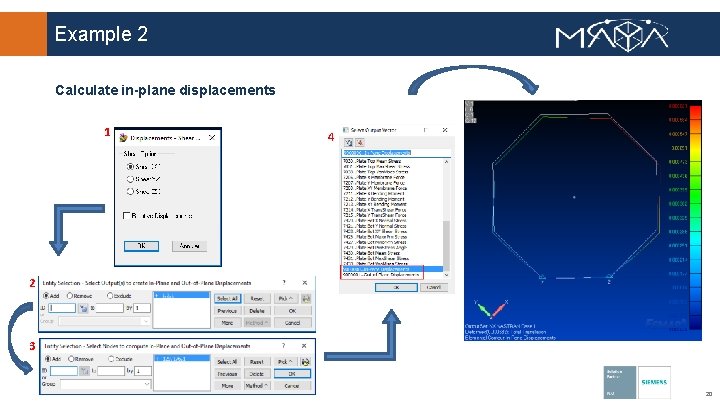720x405 pixels.
Task: Click the second toolbar icon in Select Output Vector
Action: pyautogui.click(x=360, y=142)
